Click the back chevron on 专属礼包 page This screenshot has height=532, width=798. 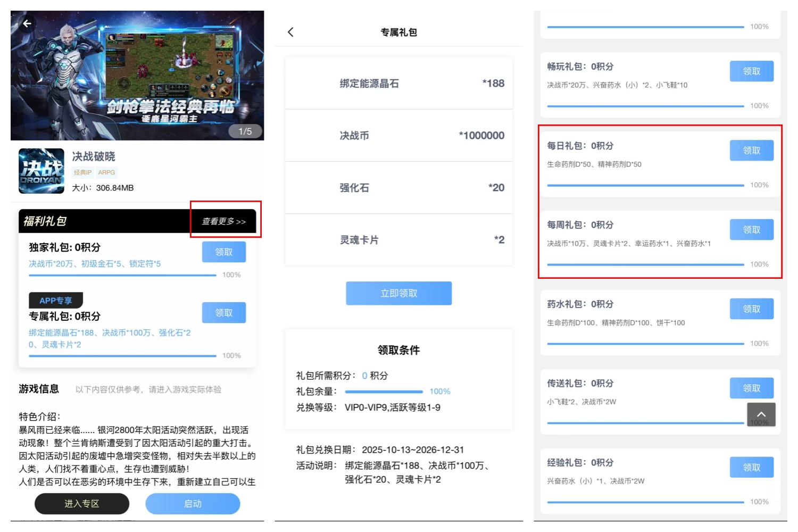click(290, 32)
